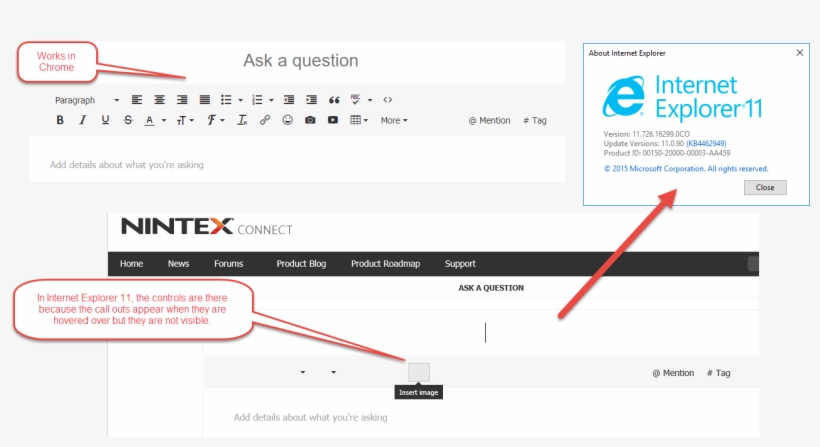Image resolution: width=820 pixels, height=447 pixels.
Task: Close About Internet Explorer with X
Action: (x=800, y=53)
